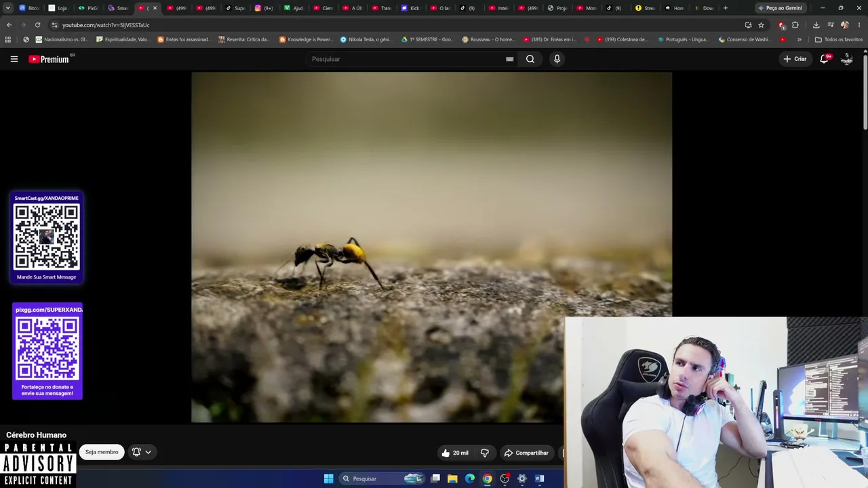868x488 pixels.
Task: Install the page as an app icon
Action: tap(748, 25)
